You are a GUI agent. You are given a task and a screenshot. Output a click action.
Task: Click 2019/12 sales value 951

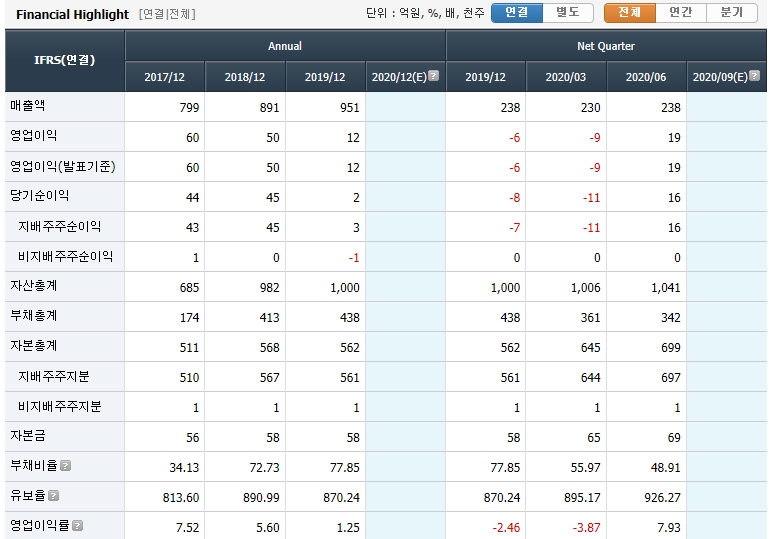click(350, 108)
